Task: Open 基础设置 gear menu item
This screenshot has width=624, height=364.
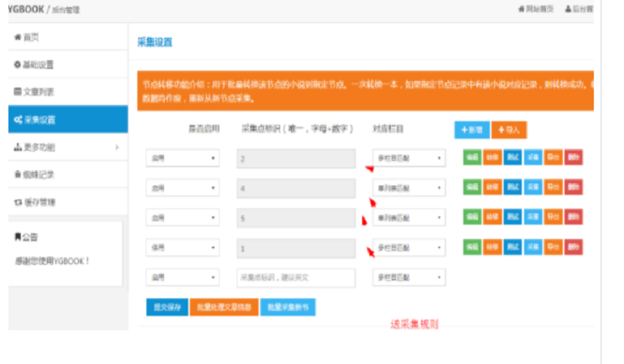Action: click(35, 65)
